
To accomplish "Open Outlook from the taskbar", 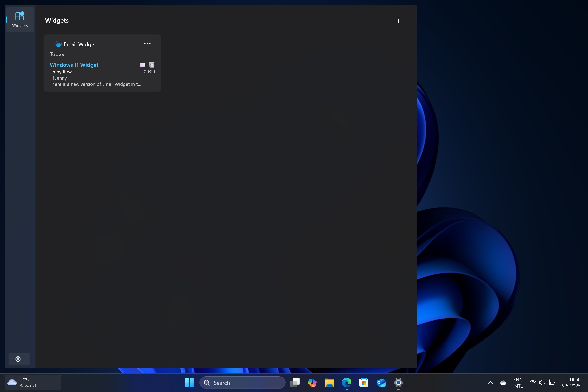I will tap(381, 383).
